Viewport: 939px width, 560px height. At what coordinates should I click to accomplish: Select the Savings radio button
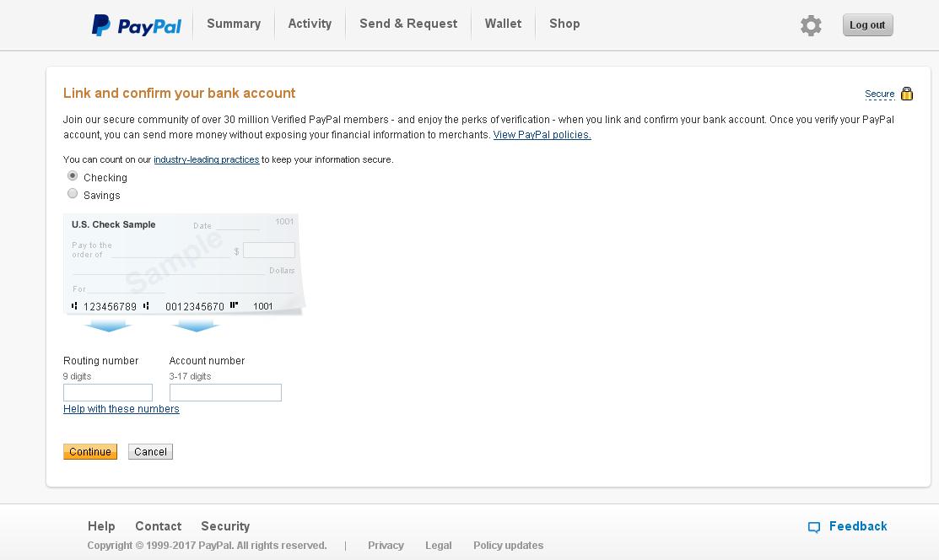(73, 193)
